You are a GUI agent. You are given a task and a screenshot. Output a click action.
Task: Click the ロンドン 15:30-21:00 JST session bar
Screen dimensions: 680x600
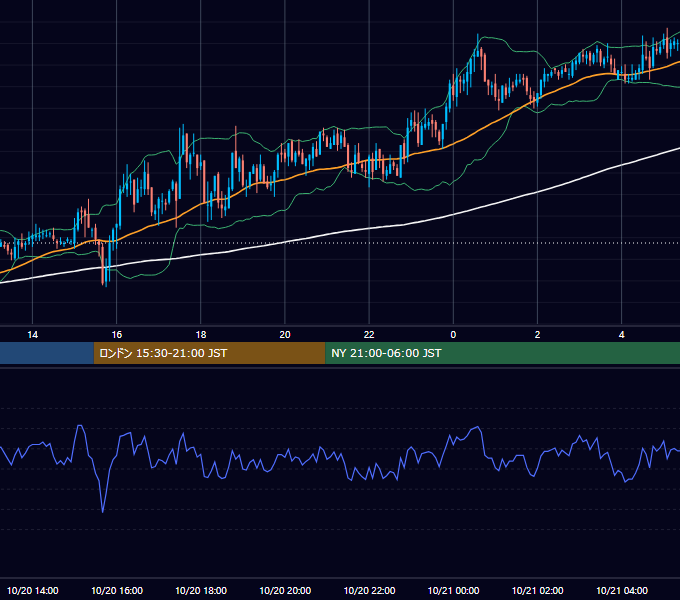pos(209,353)
